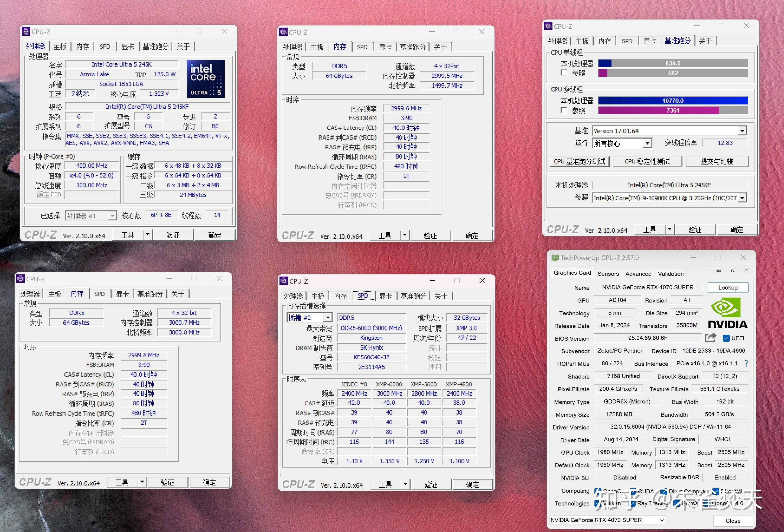Expand 工具 arrow in benchmark window
The height and width of the screenshot is (532, 784).
(x=670, y=229)
